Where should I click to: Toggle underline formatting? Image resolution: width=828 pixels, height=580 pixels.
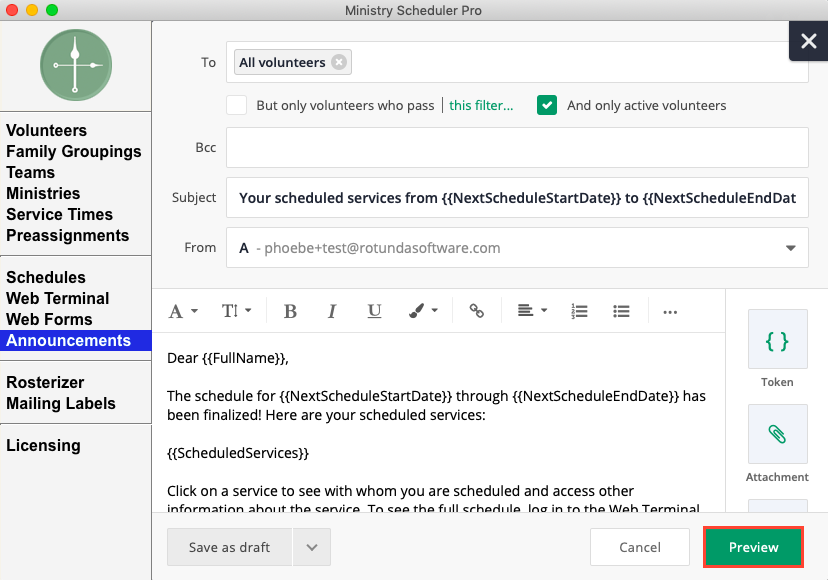(374, 311)
